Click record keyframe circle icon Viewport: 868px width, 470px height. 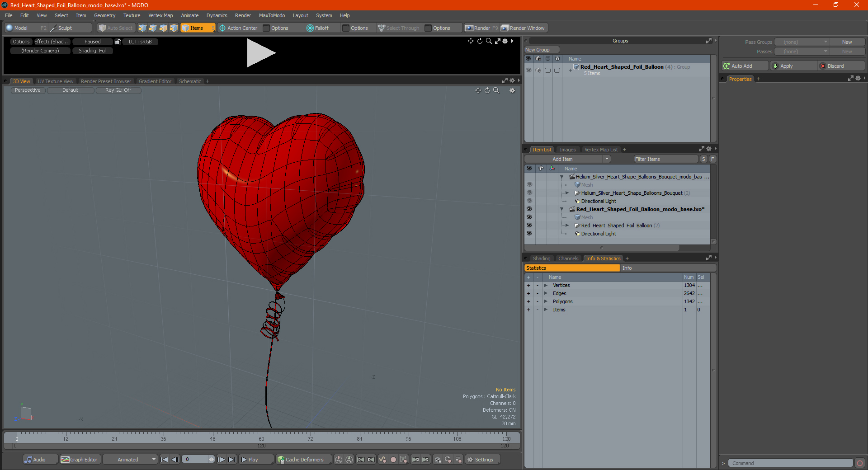tap(393, 460)
